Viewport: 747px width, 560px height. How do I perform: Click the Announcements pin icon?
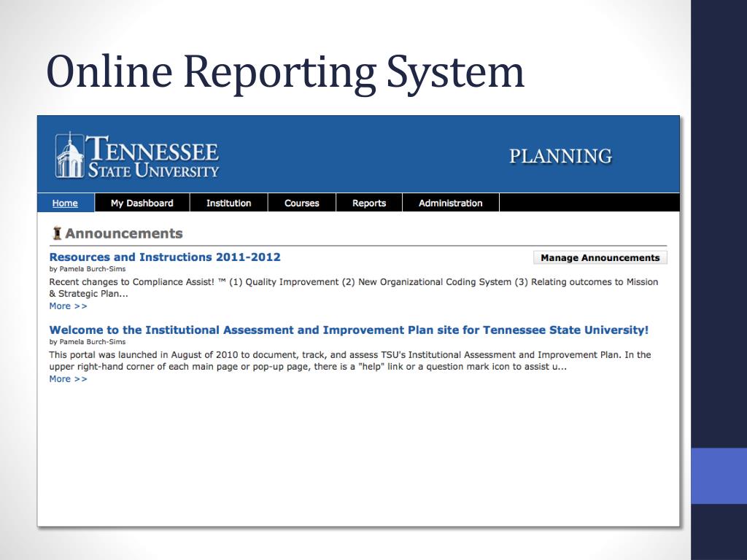pyautogui.click(x=57, y=233)
